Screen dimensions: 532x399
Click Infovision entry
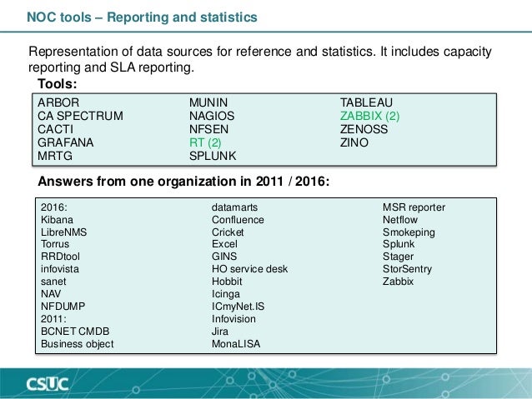[233, 319]
